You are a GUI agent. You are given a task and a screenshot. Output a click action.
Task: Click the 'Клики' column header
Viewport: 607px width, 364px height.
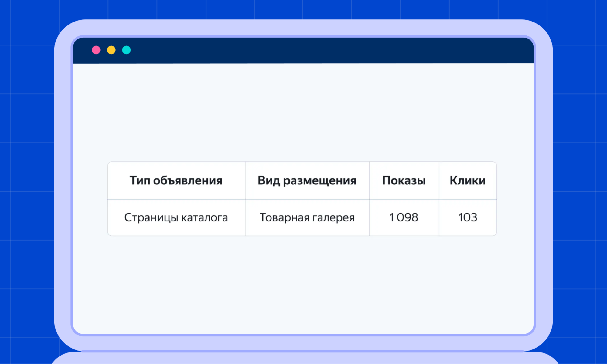467,180
